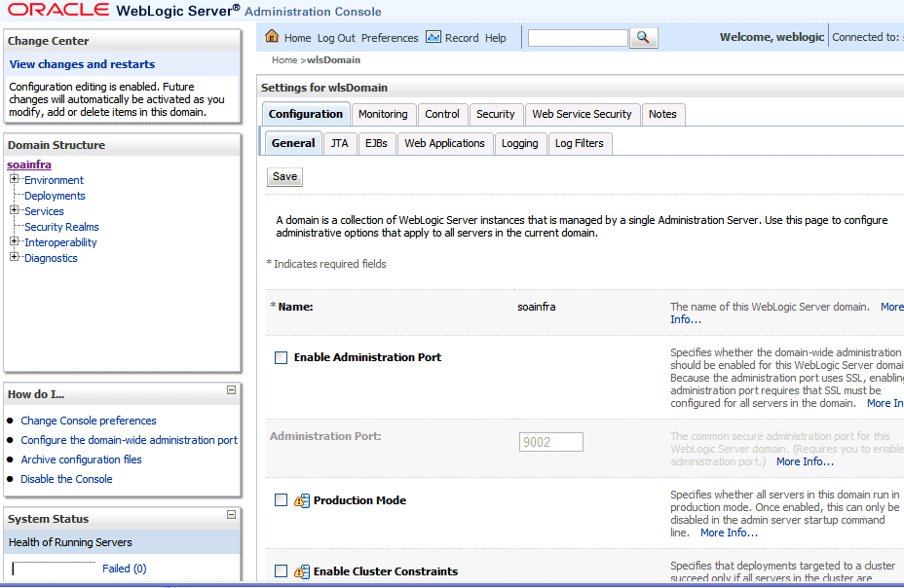This screenshot has width=904, height=588.
Task: Click Home breadcrumb link
Action: coord(284,60)
